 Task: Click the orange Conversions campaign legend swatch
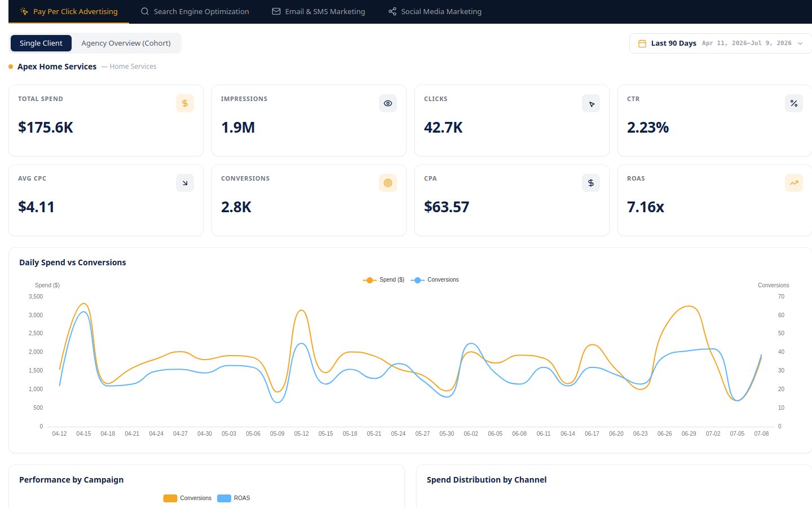click(170, 498)
